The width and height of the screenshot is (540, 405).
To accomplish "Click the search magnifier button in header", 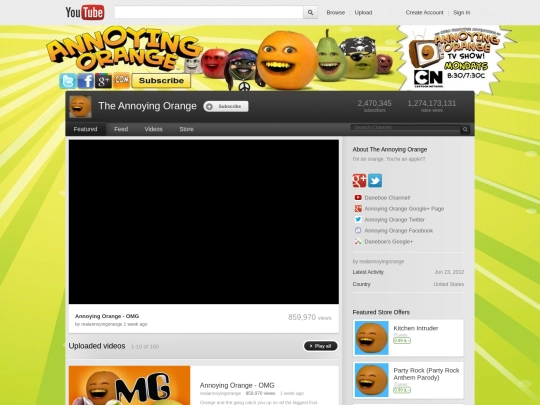I will click(310, 12).
